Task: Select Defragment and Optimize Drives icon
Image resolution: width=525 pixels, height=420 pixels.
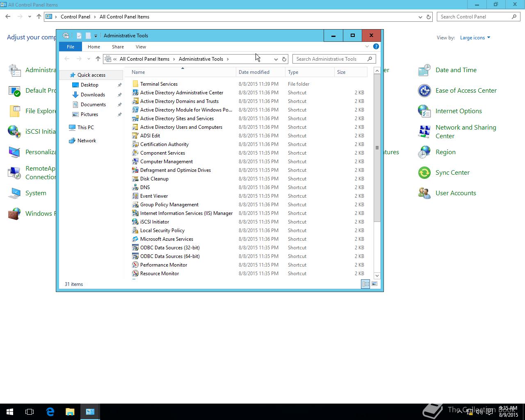Action: pos(135,170)
